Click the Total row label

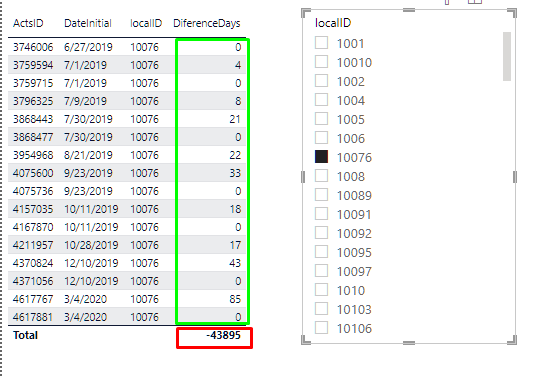click(x=25, y=335)
